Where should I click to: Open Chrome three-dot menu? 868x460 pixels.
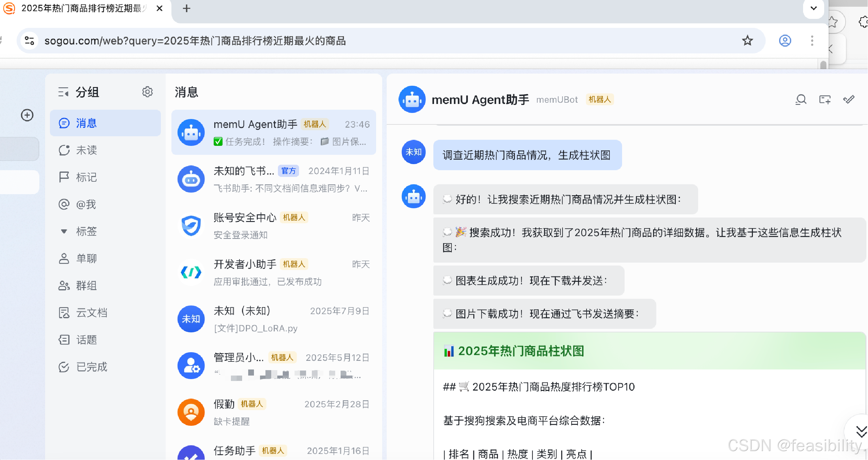pos(812,41)
